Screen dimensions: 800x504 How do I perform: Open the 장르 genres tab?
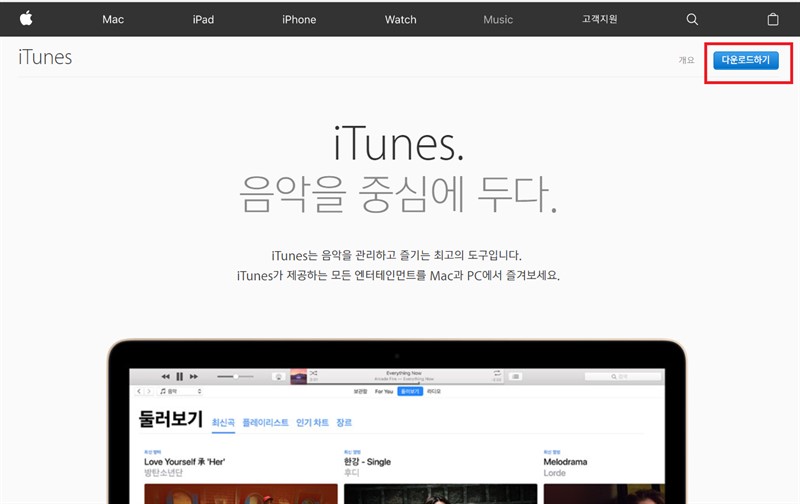tap(344, 422)
